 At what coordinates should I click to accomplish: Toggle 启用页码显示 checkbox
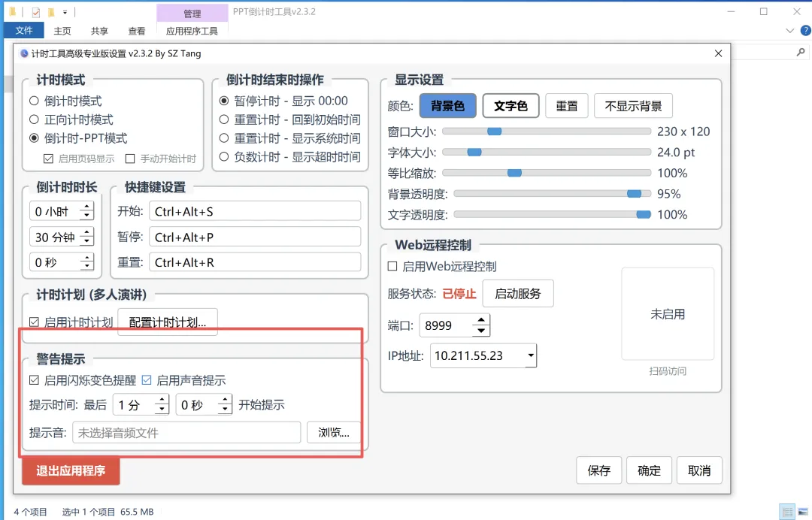pyautogui.click(x=48, y=159)
